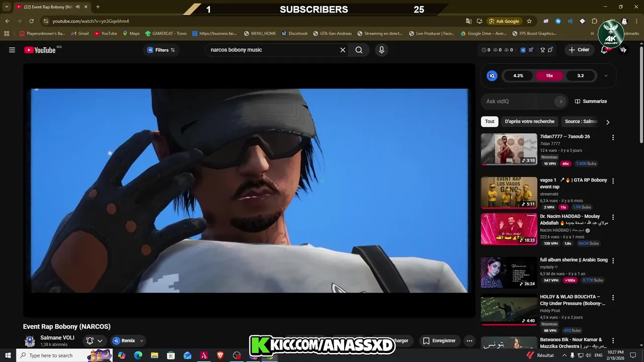The width and height of the screenshot is (644, 362).
Task: Open the YouTube notifications bell
Action: [x=605, y=50]
